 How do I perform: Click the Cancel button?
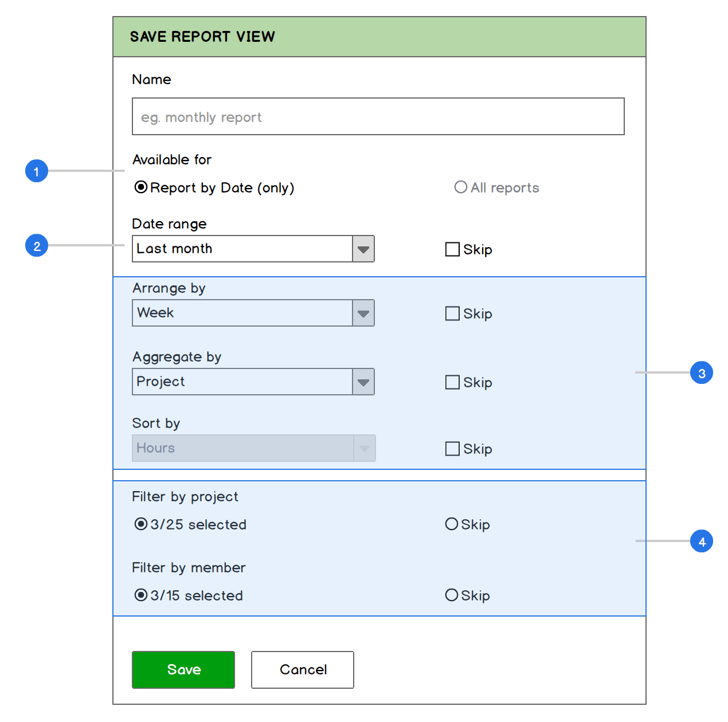302,669
